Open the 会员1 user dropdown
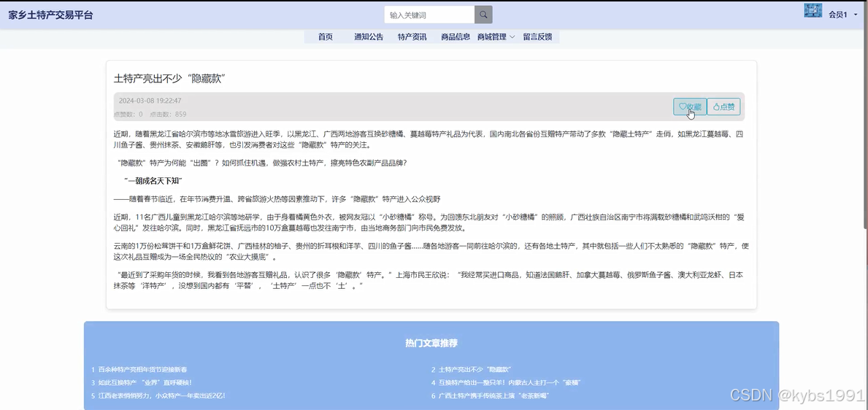Screen dimensions: 868x410 point(842,15)
